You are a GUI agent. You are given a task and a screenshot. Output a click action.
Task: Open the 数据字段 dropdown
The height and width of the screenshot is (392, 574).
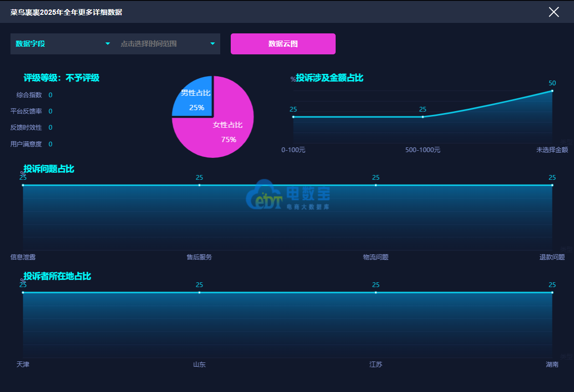point(63,44)
